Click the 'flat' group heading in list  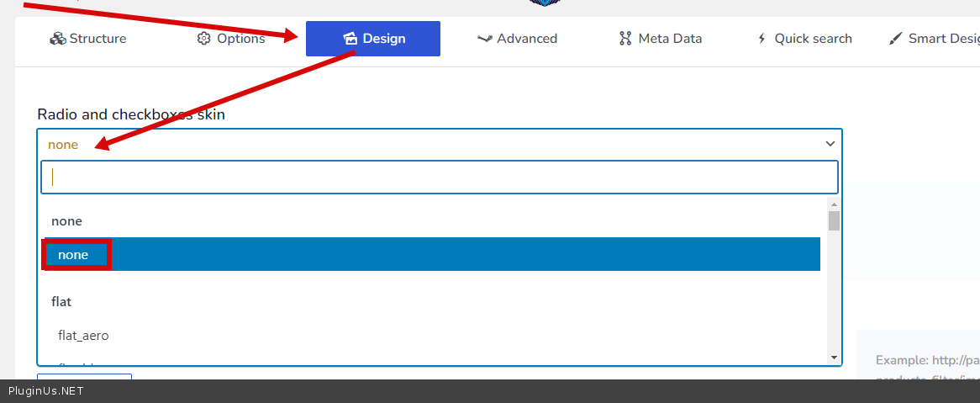61,301
